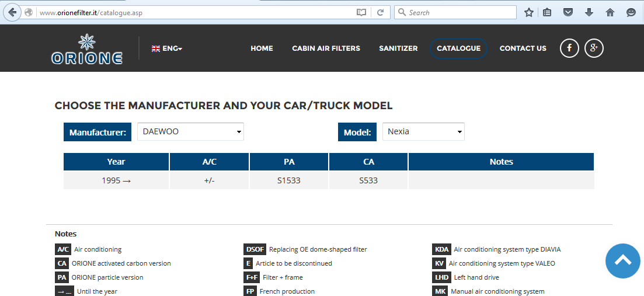Click the LHD legend badge
The width and height of the screenshot is (644, 296).
click(441, 277)
